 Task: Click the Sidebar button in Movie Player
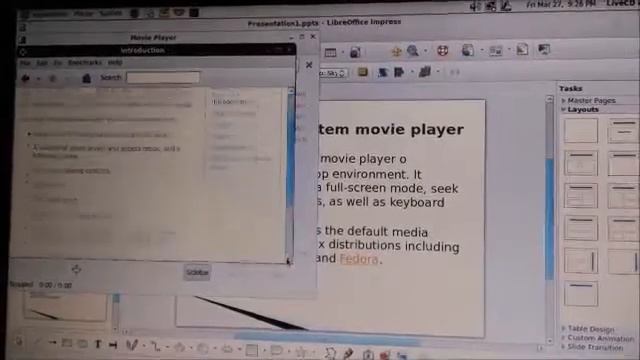pyautogui.click(x=197, y=272)
